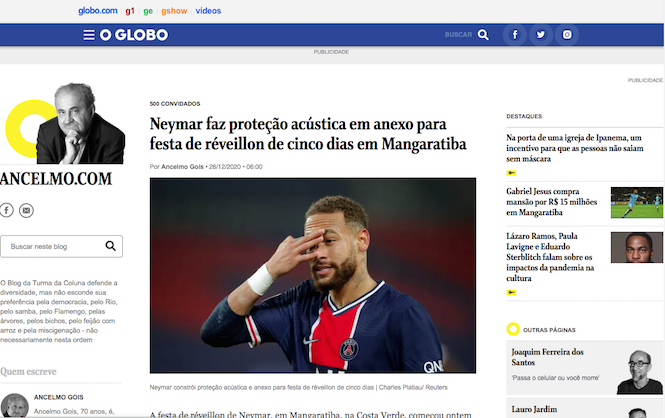Viewport: 665px width, 418px height.
Task: Click into the 'Buscar neste blog' field
Action: 61,246
